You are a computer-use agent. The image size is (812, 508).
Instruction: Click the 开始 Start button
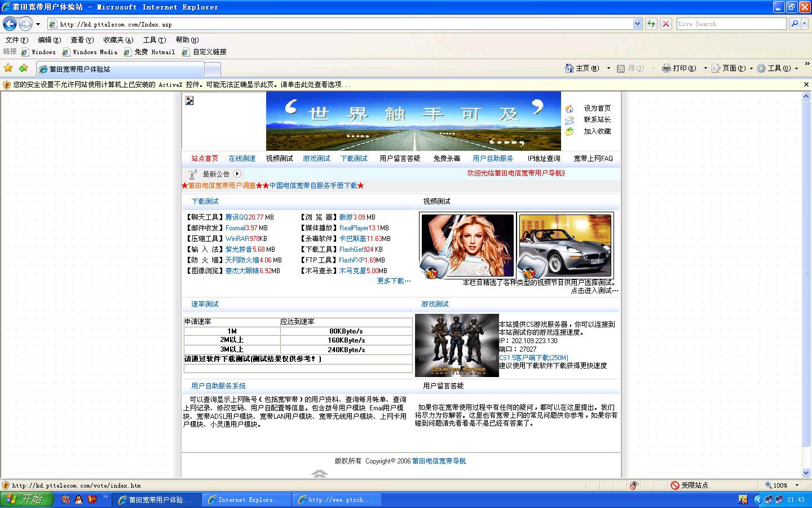[x=27, y=500]
